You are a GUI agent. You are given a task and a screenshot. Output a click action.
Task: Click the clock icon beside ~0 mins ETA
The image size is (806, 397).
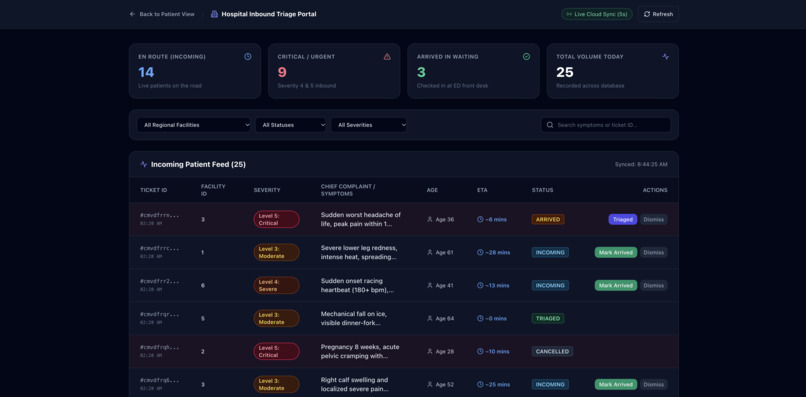coord(480,318)
